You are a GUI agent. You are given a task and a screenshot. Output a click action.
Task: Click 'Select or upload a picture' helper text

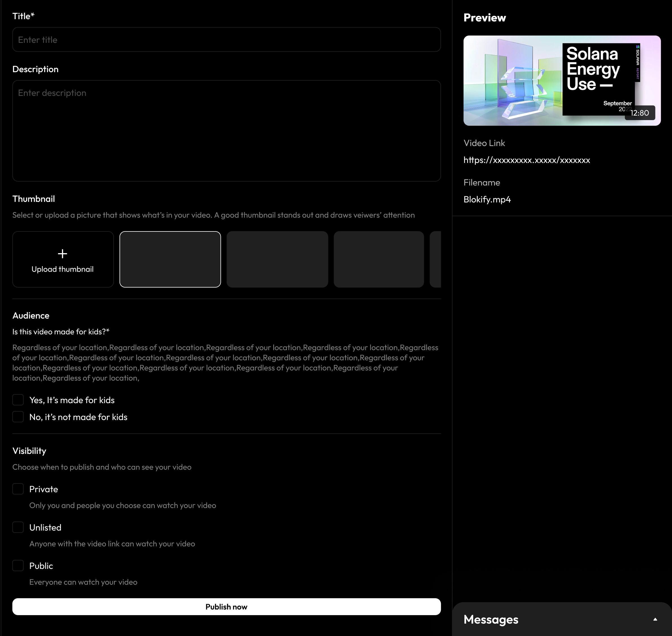coord(213,215)
